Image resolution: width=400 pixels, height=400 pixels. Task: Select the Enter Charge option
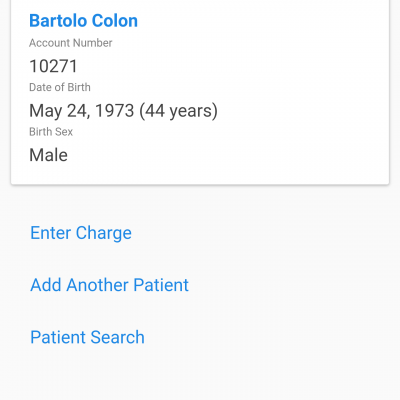(x=81, y=233)
